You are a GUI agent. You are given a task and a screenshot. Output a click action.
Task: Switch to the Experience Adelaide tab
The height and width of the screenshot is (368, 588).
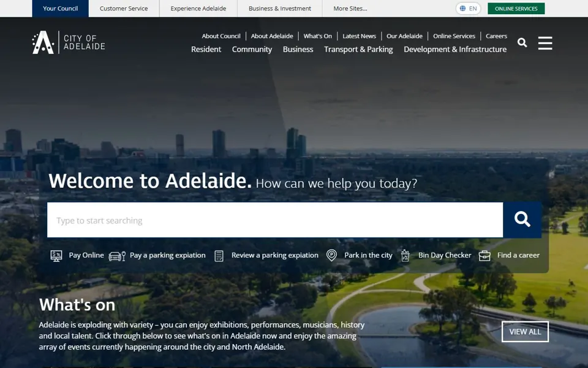(x=198, y=8)
